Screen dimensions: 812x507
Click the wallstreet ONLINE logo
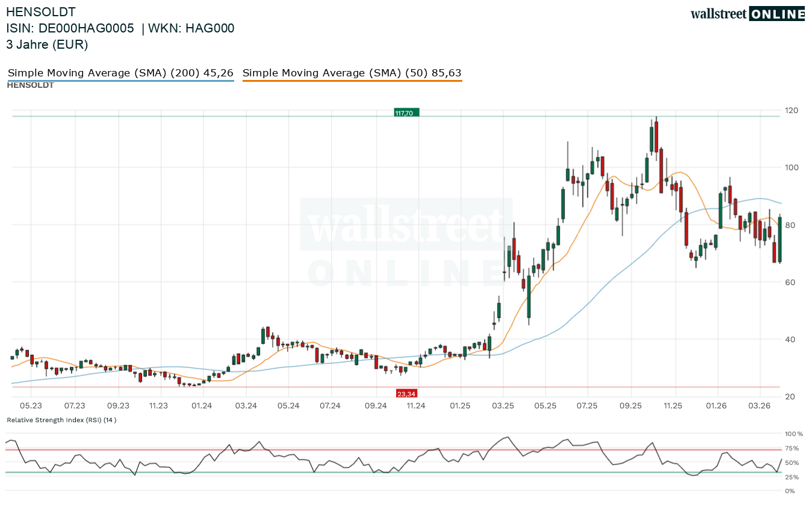coord(747,14)
